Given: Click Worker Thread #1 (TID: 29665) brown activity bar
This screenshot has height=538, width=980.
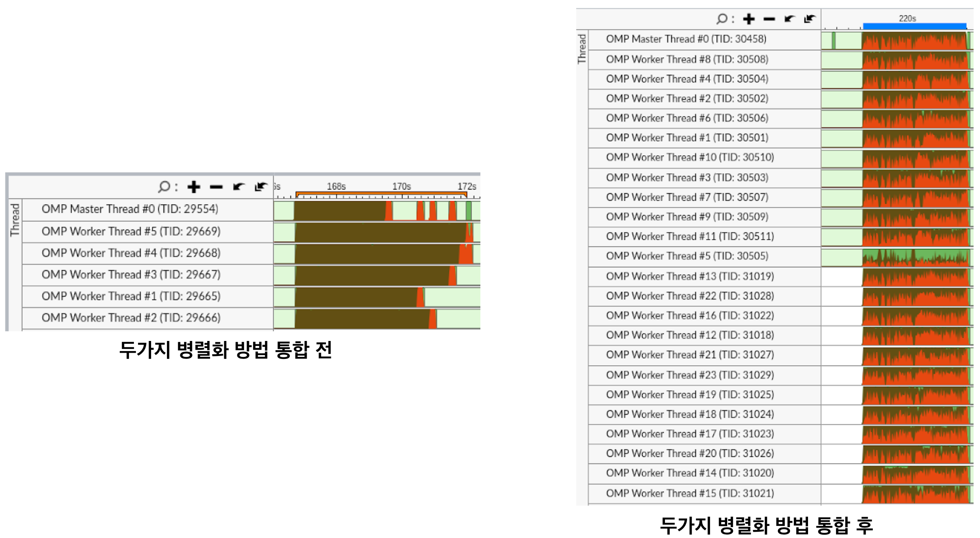Looking at the screenshot, I should point(356,297).
